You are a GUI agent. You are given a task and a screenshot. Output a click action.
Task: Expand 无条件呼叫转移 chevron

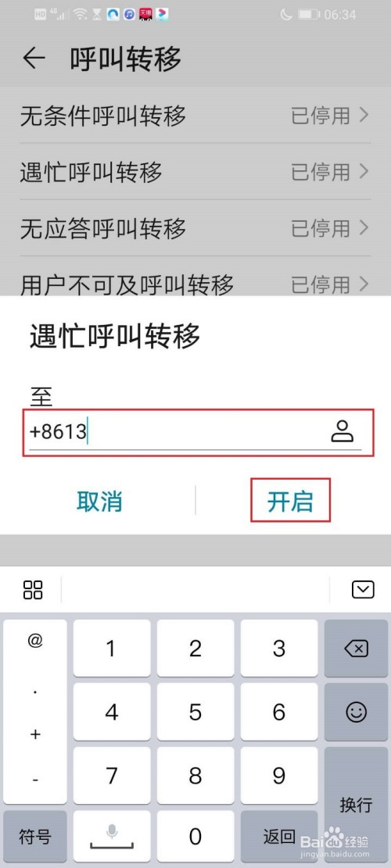pos(364,116)
